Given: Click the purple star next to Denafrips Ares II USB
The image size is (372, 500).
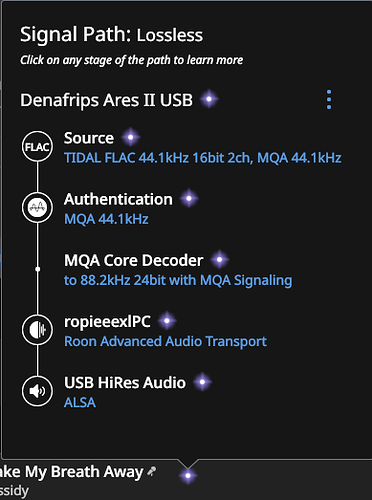Looking at the screenshot, I should (209, 99).
